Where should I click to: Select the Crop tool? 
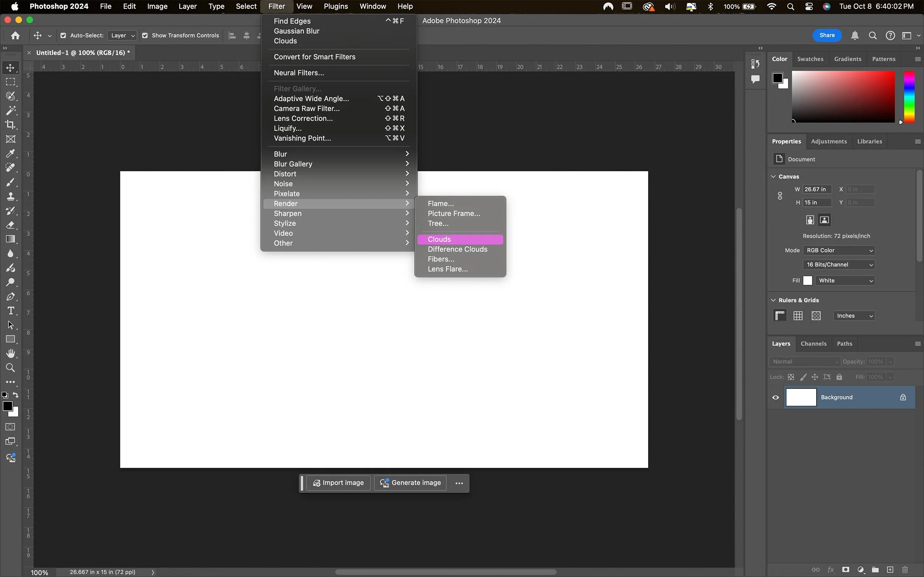(11, 125)
